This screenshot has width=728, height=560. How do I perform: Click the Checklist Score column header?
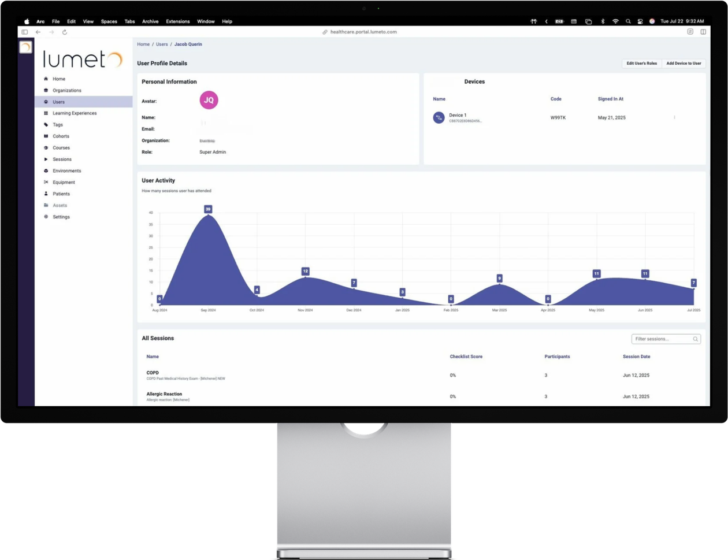pos(466,357)
